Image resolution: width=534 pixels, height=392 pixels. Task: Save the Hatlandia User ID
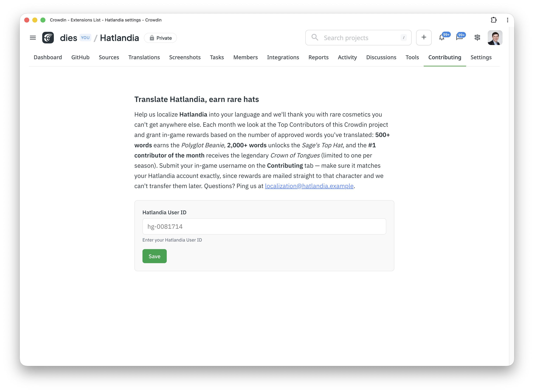(x=154, y=256)
